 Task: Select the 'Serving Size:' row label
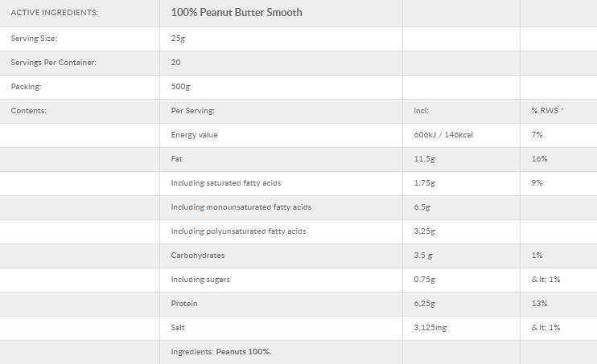point(34,39)
